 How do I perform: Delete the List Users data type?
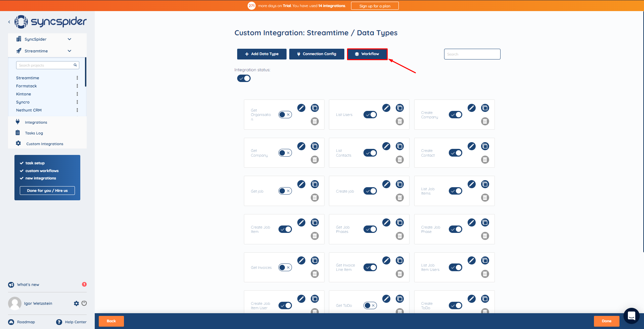point(400,121)
